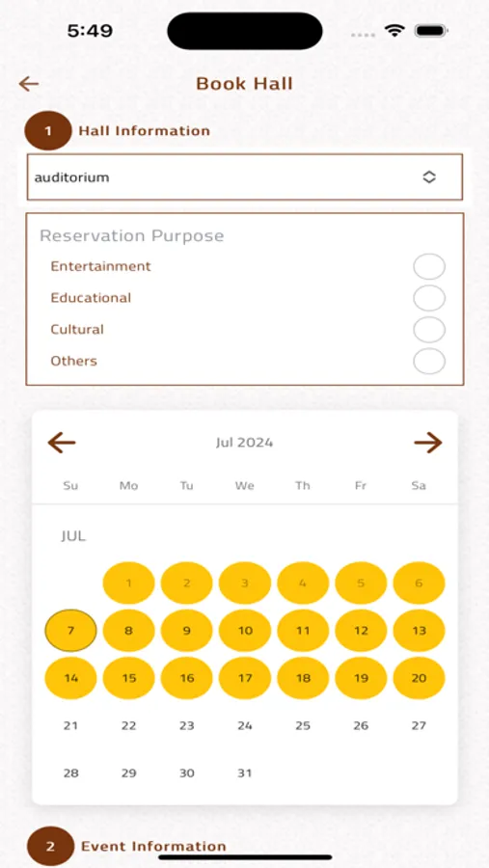Select July 7 in the calendar
The width and height of the screenshot is (489, 868).
(70, 631)
